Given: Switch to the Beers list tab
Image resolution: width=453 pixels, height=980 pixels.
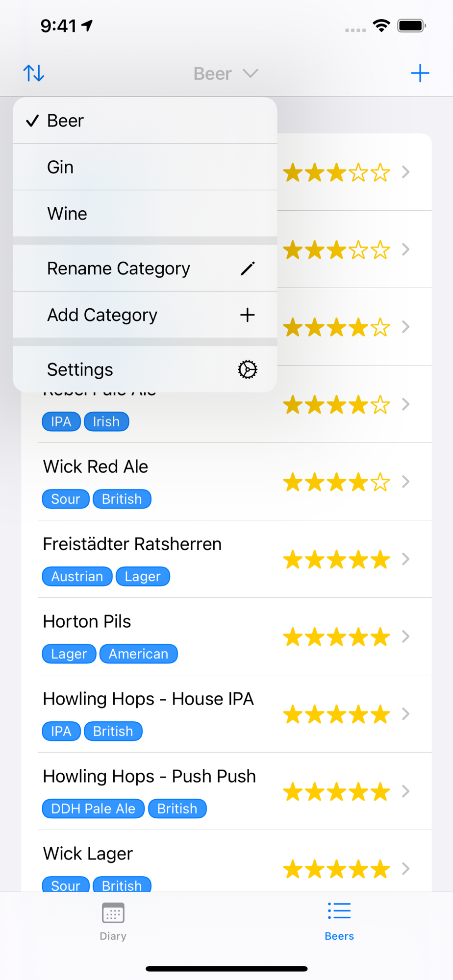Looking at the screenshot, I should coord(339,921).
